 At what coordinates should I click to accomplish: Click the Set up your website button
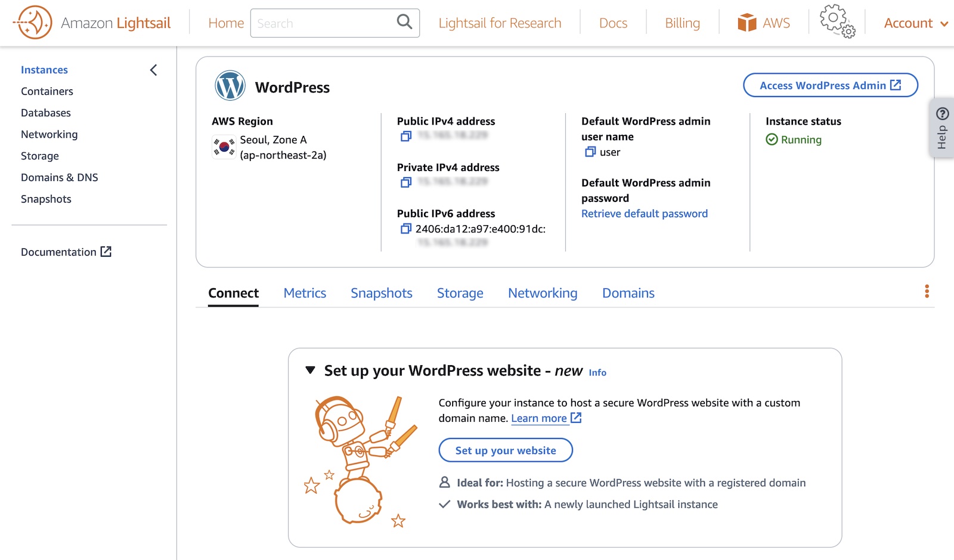[x=506, y=450]
